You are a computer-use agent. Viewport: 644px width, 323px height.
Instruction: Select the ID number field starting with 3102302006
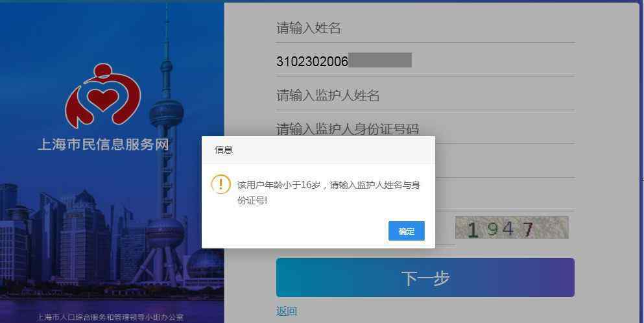pos(425,61)
